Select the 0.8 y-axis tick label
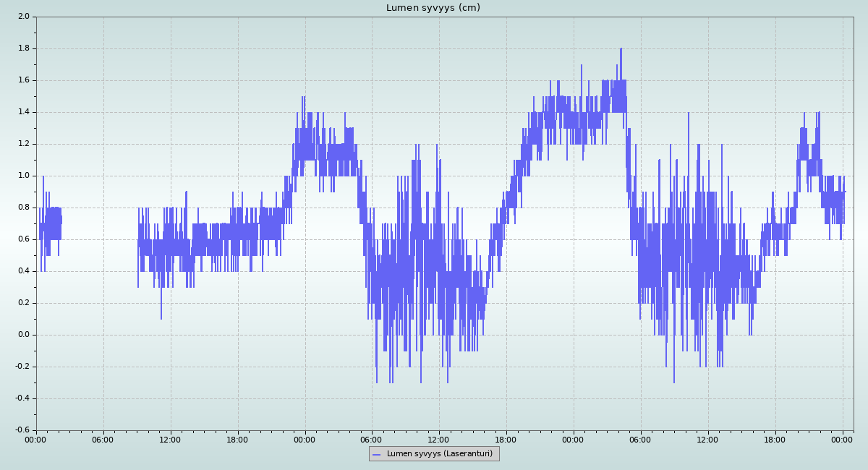The image size is (868, 470). (23, 208)
